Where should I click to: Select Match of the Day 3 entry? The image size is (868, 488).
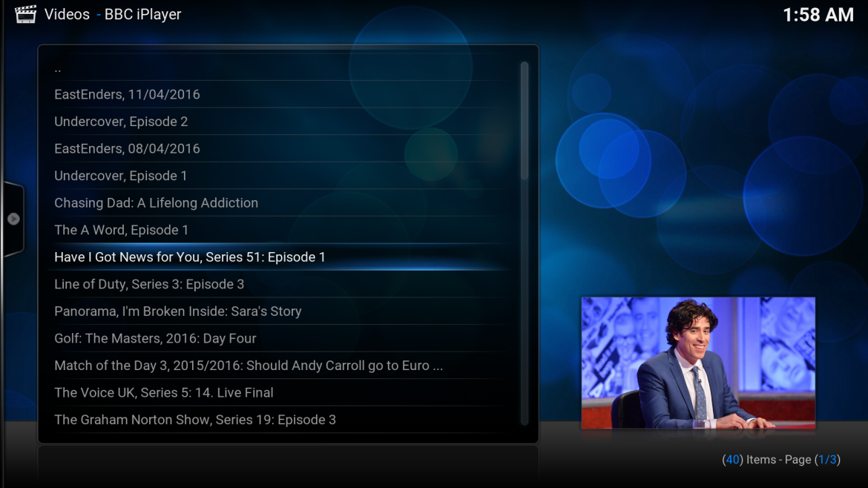pyautogui.click(x=280, y=366)
